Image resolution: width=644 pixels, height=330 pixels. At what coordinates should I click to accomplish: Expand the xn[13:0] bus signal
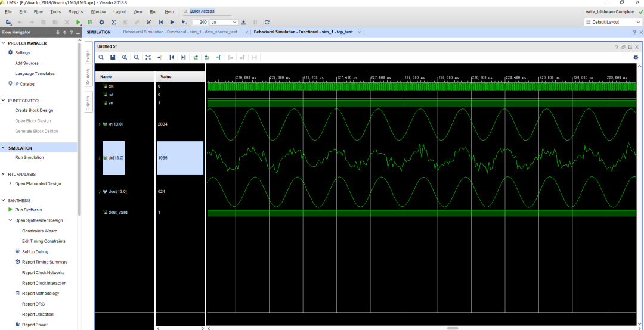(x=100, y=124)
